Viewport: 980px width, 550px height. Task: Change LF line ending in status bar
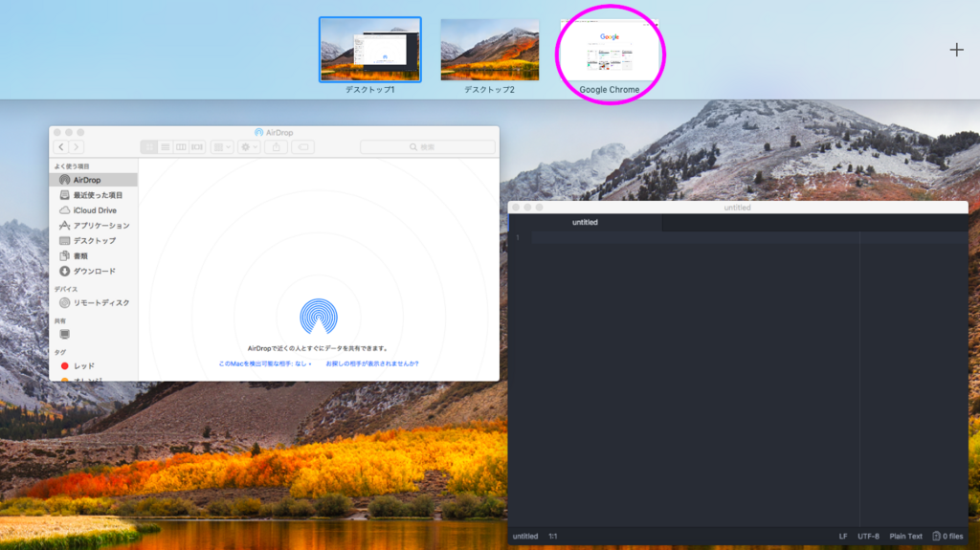(843, 537)
